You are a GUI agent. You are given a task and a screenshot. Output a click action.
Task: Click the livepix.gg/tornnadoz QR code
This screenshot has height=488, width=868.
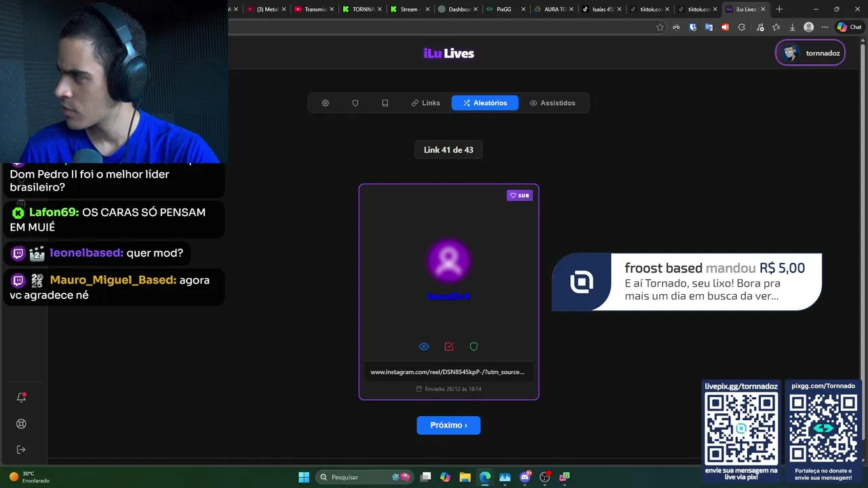click(741, 428)
